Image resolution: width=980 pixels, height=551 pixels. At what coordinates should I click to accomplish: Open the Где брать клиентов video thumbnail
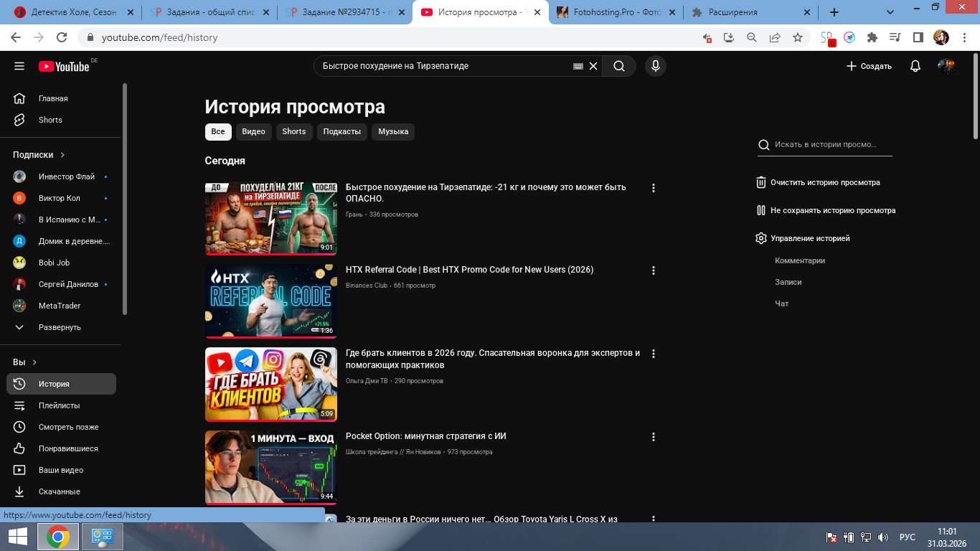[271, 385]
